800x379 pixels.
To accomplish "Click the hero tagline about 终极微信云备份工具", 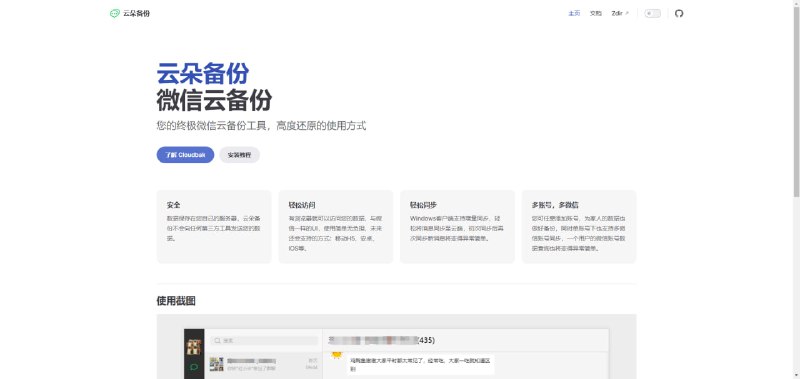I will [261, 125].
